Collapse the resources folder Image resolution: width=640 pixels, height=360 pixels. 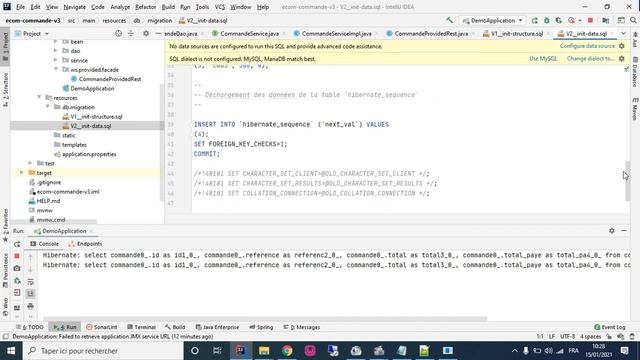[39, 98]
